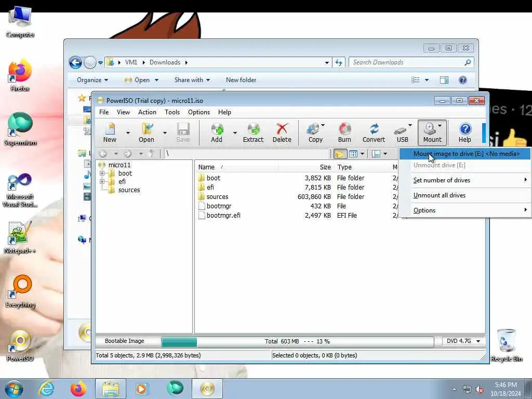
Task: Click the Burn toolbar icon
Action: coord(344,132)
